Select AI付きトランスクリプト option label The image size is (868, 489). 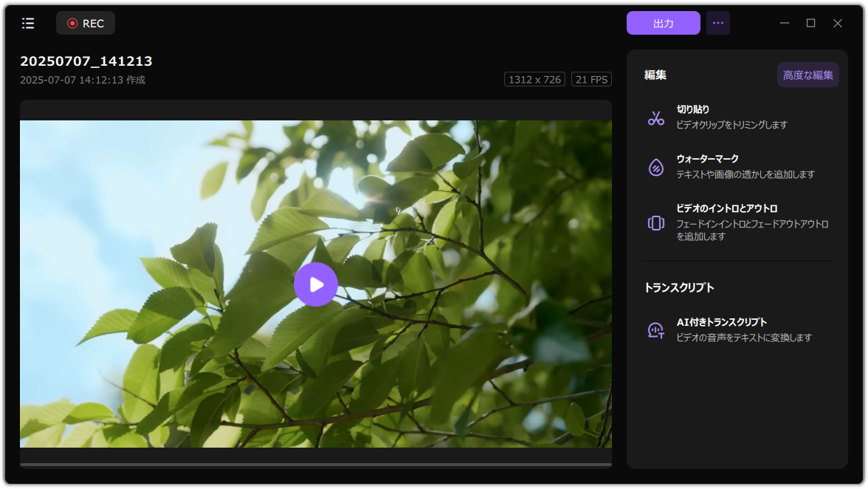click(x=721, y=323)
